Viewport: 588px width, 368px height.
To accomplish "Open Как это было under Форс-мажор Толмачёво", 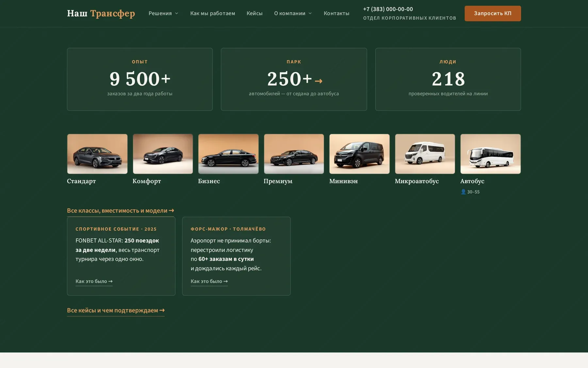I will pos(209,281).
